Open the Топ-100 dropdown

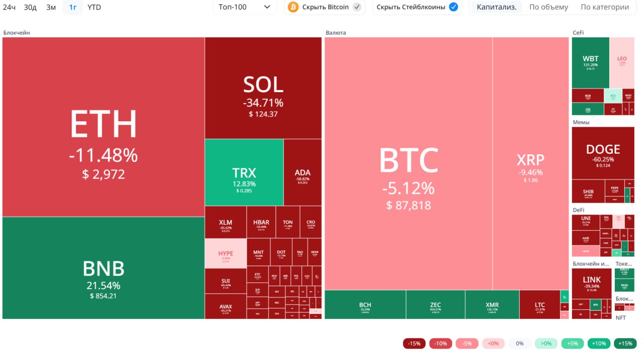pos(245,7)
